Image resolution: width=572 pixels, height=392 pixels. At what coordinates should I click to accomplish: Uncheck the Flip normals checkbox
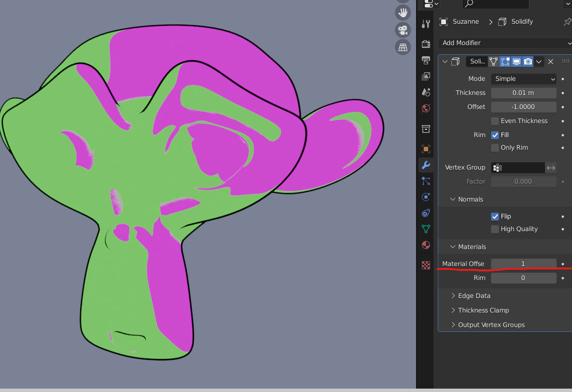point(495,217)
